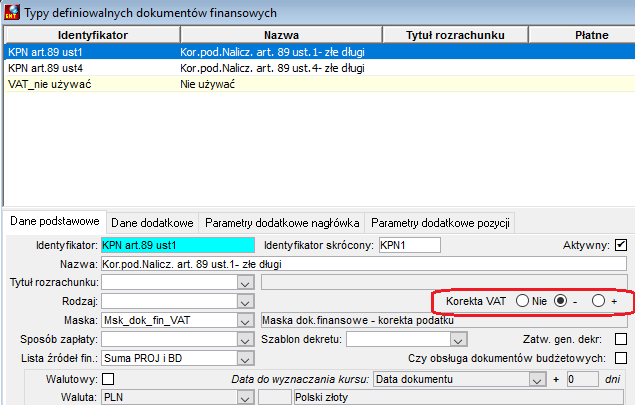Click the Maska description field
This screenshot has width=635, height=405.
tap(444, 320)
